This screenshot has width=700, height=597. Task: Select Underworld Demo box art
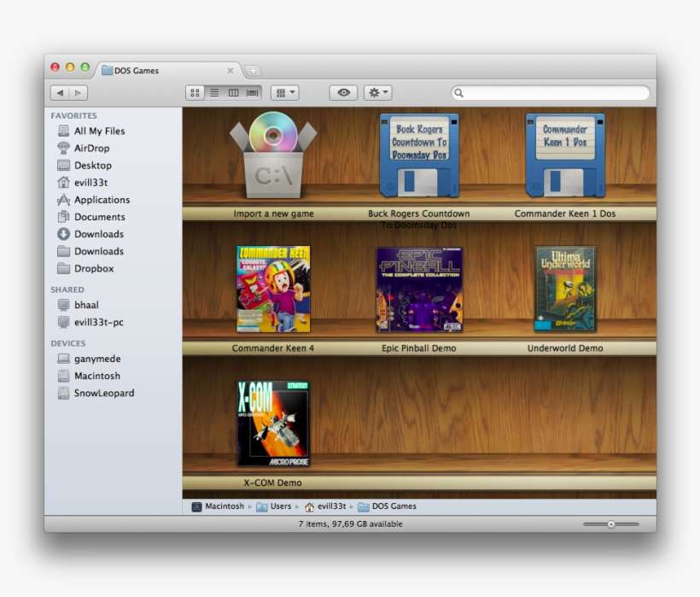pyautogui.click(x=565, y=289)
